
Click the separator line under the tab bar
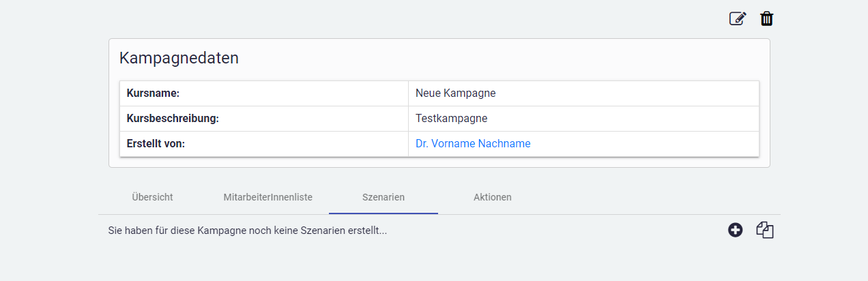click(614, 214)
